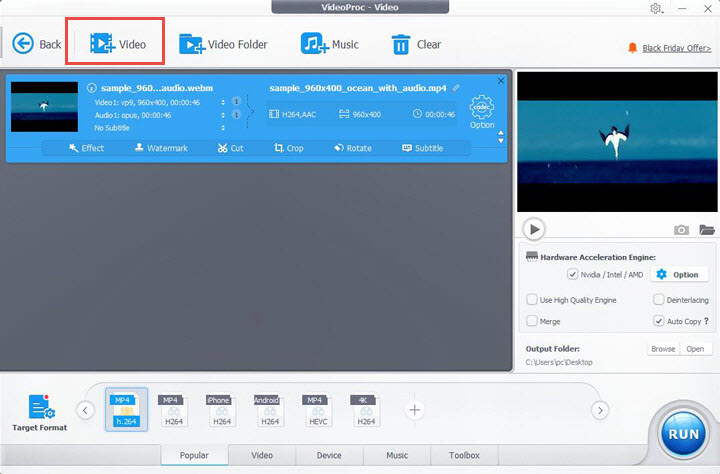
Task: Select the Android H264 preset
Action: tap(270, 410)
